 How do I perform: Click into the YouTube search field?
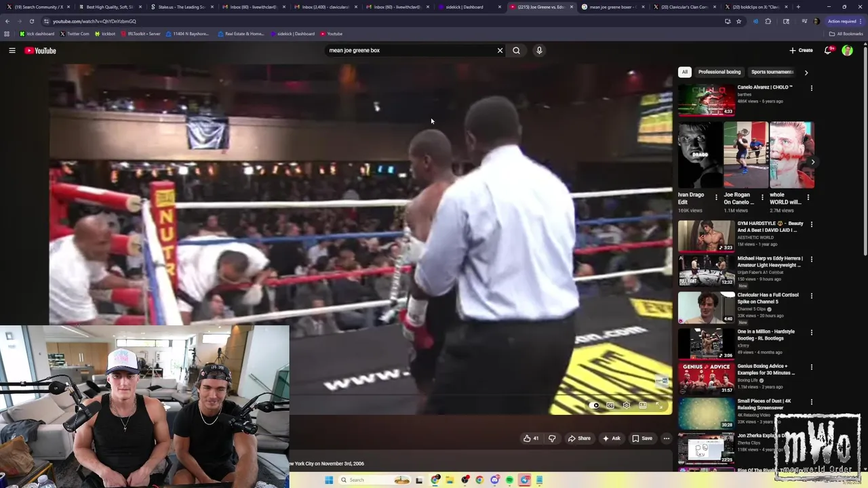[410, 50]
